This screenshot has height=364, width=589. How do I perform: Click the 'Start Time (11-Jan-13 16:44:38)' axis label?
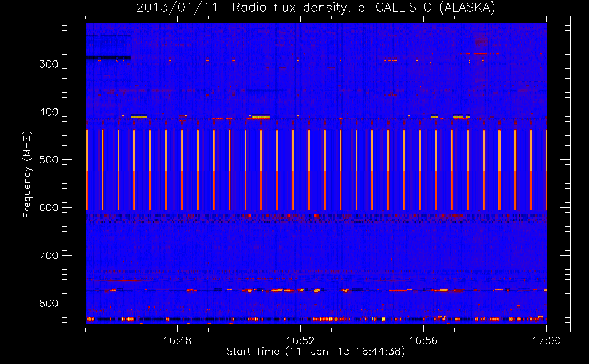[316, 352]
